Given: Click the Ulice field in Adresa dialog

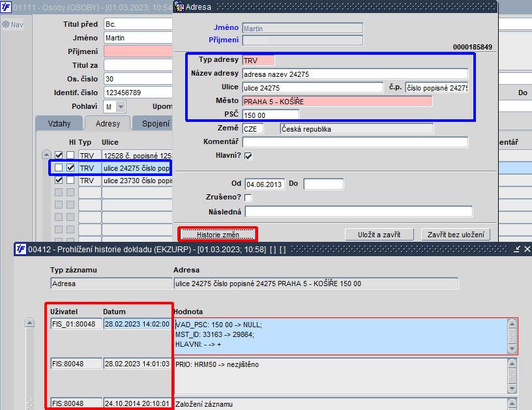Looking at the screenshot, I should pyautogui.click(x=313, y=88).
